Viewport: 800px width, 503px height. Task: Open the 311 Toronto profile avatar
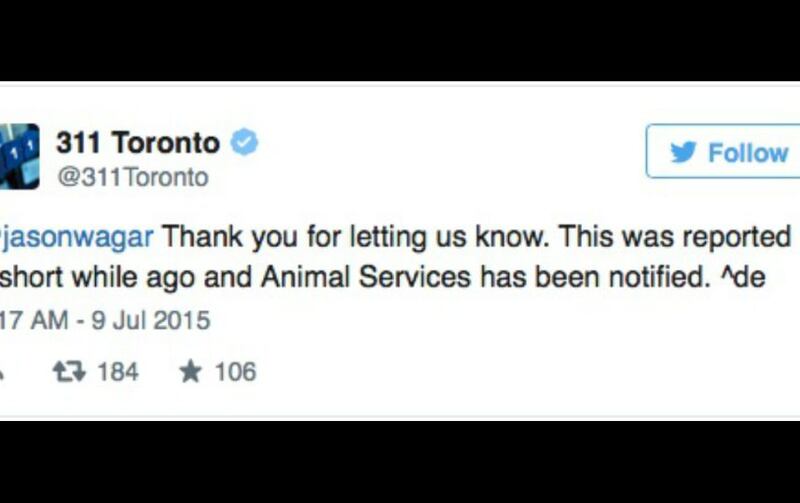pyautogui.click(x=19, y=156)
